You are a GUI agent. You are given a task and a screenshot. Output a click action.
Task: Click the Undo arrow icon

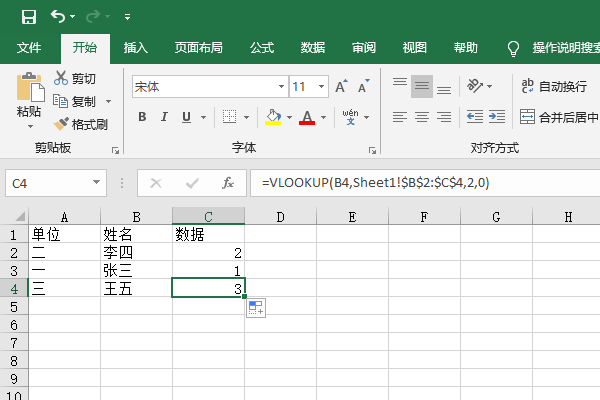point(58,17)
